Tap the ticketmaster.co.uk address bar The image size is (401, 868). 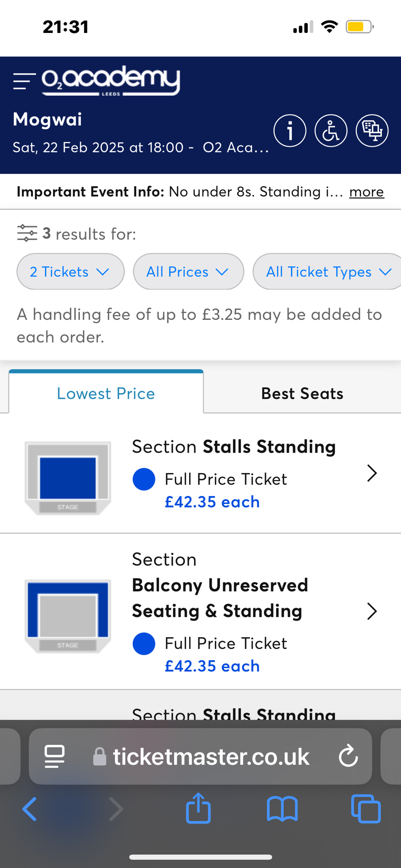coord(210,757)
